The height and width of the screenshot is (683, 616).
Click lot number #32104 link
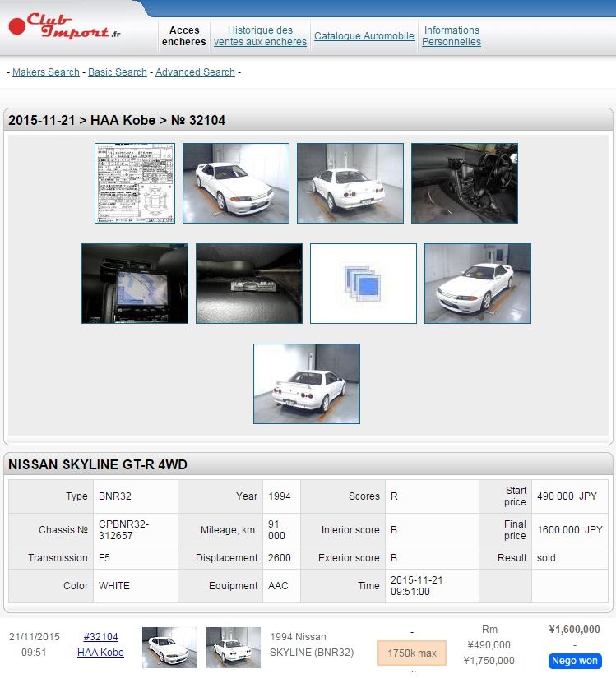pyautogui.click(x=100, y=637)
